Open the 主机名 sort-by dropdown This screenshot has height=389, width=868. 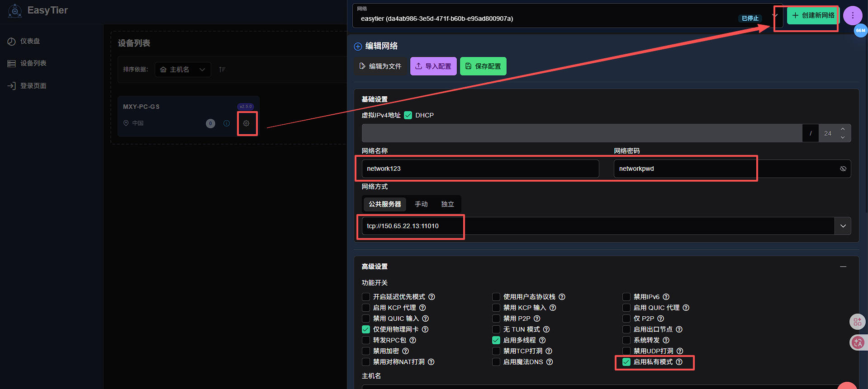click(183, 70)
